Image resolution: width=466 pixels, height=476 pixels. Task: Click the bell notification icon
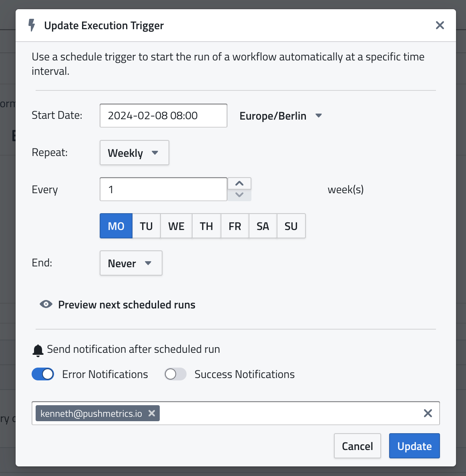pyautogui.click(x=38, y=350)
